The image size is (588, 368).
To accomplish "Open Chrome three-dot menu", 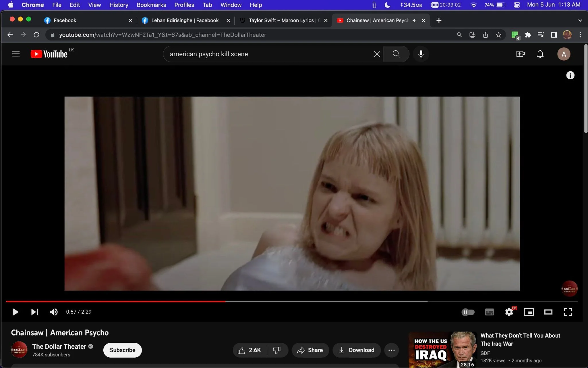I will point(580,35).
